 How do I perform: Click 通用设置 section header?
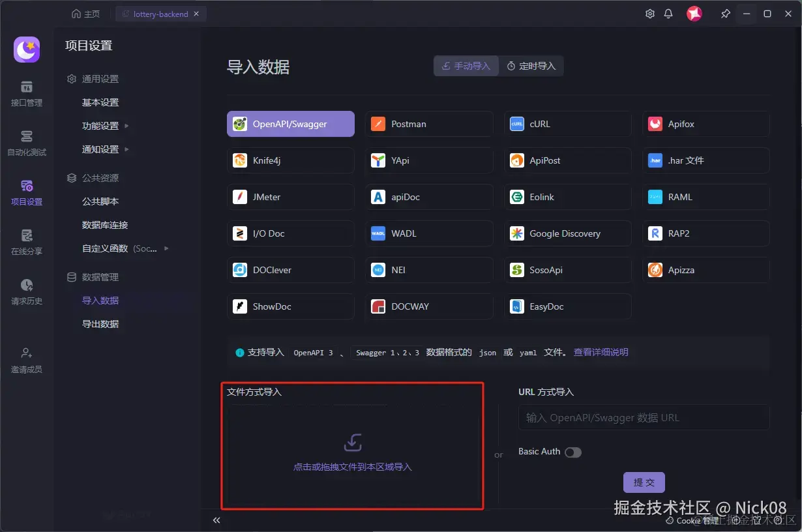click(93, 79)
